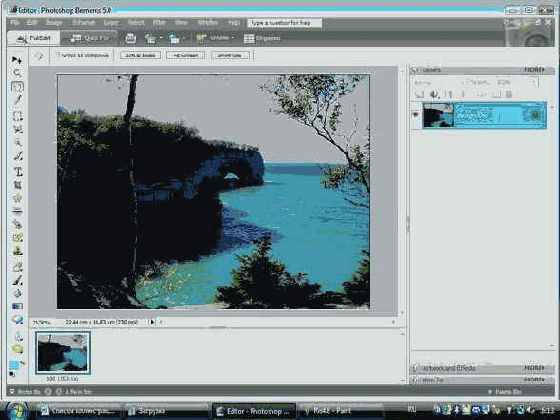Click the Print icon in shortcuts bar
560x420 pixels.
(x=130, y=38)
